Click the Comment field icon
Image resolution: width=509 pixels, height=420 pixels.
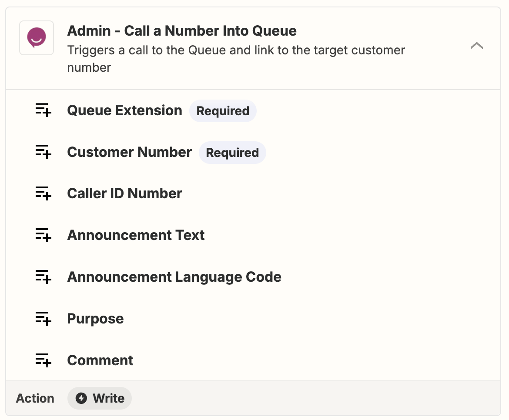[x=43, y=360]
